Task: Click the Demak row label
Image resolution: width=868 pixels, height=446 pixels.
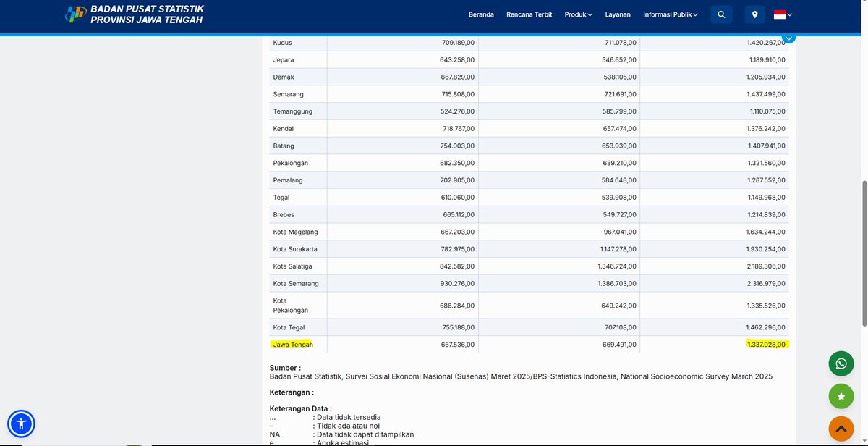Action: point(284,77)
